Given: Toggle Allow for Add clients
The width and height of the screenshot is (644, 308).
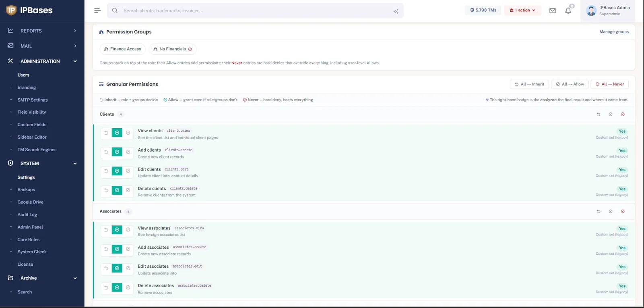Looking at the screenshot, I should tap(117, 152).
